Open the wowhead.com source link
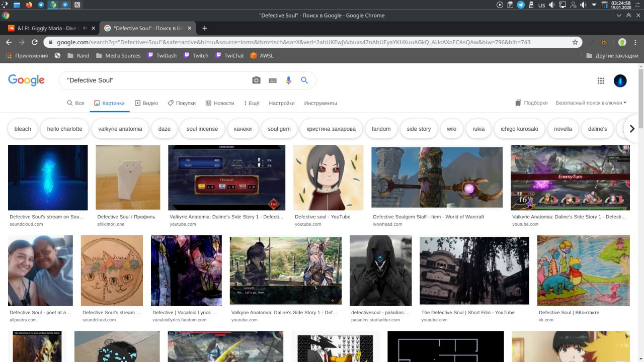 [387, 224]
